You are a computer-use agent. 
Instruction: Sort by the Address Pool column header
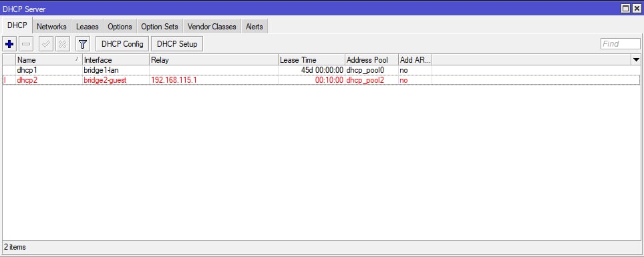[372, 60]
